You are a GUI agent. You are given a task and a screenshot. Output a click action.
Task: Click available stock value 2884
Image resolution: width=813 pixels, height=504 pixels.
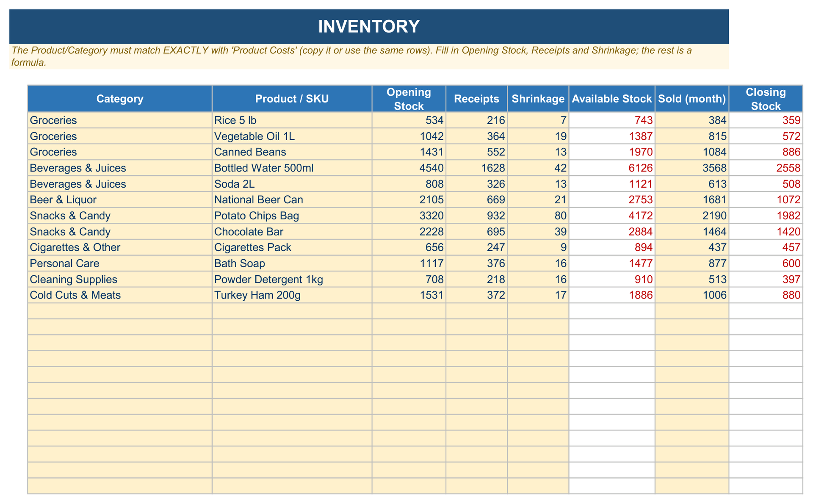tap(611, 231)
